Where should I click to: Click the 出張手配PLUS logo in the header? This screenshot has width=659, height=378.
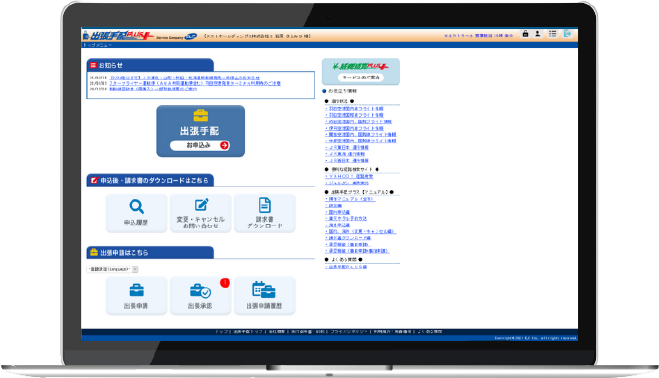point(119,36)
